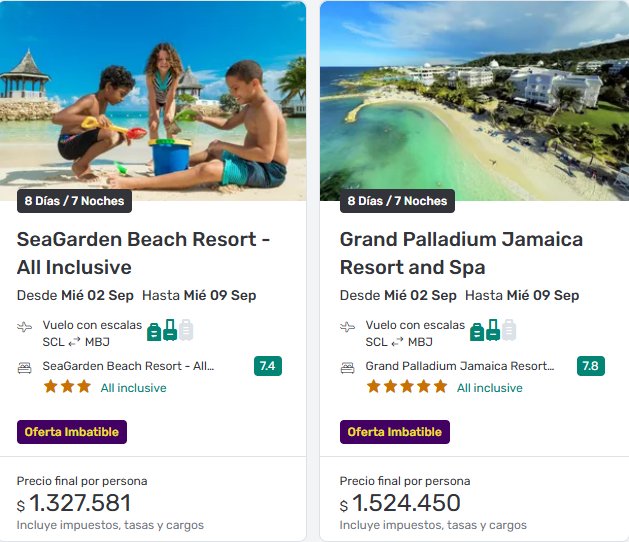The height and width of the screenshot is (542, 629).
Task: Click the three-star rating on SeaGarden card
Action: point(67,387)
